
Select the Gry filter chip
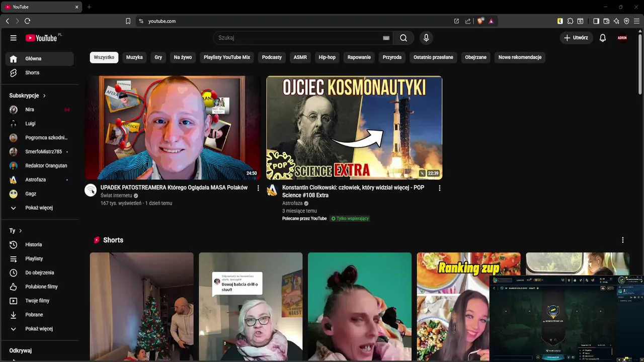[158, 57]
